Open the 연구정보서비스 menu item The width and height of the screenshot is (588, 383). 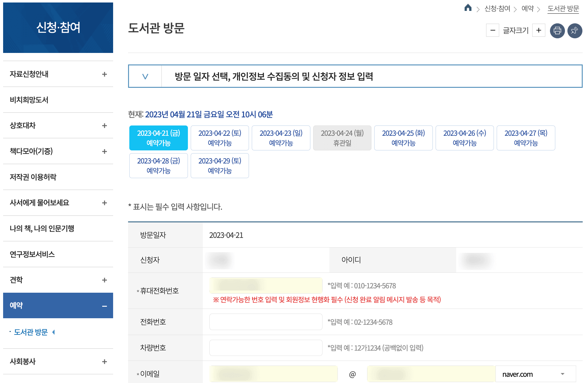32,254
